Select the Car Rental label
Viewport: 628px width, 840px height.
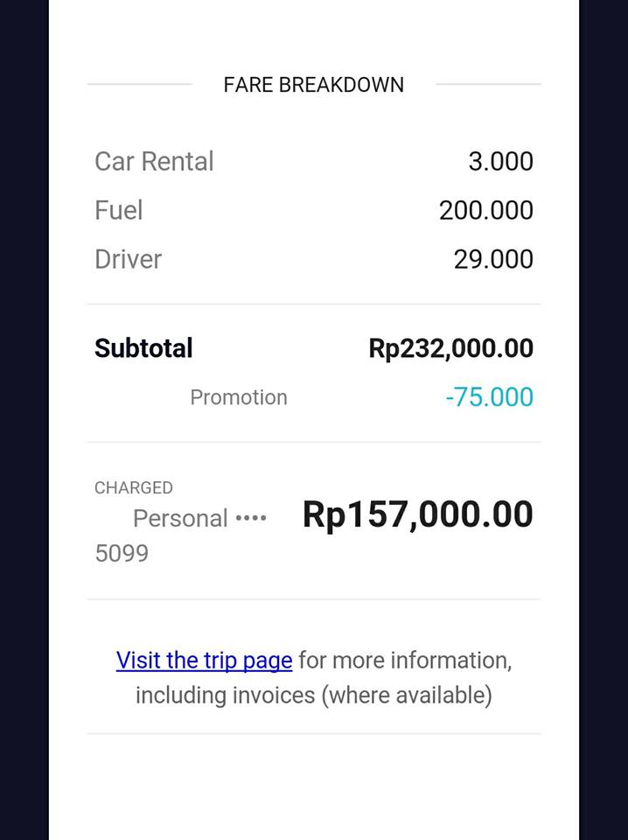click(154, 161)
